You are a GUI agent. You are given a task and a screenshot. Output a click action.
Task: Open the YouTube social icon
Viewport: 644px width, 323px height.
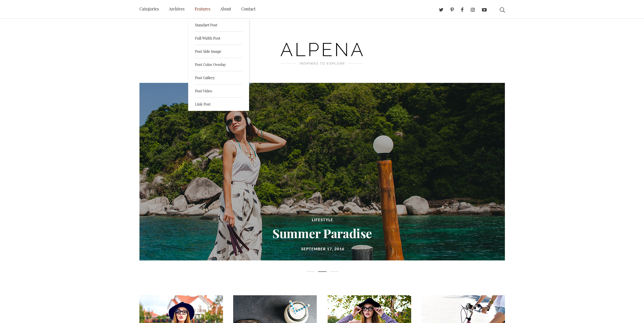484,10
